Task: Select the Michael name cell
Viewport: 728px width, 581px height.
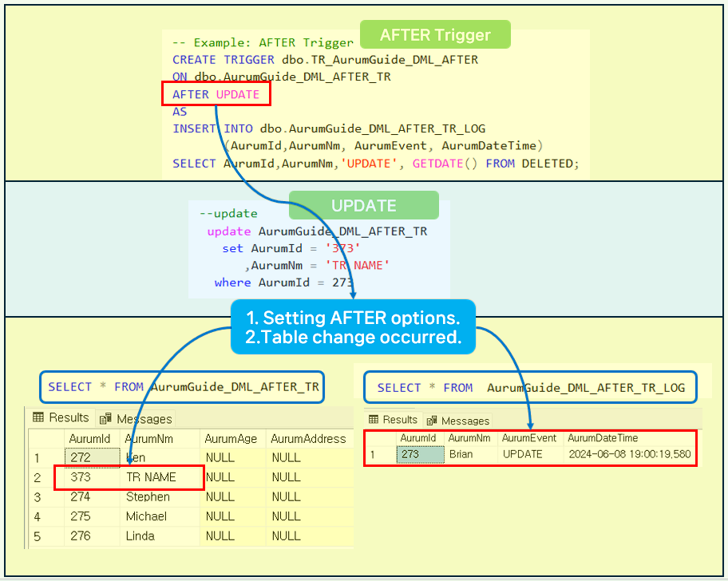Action: pyautogui.click(x=160, y=516)
